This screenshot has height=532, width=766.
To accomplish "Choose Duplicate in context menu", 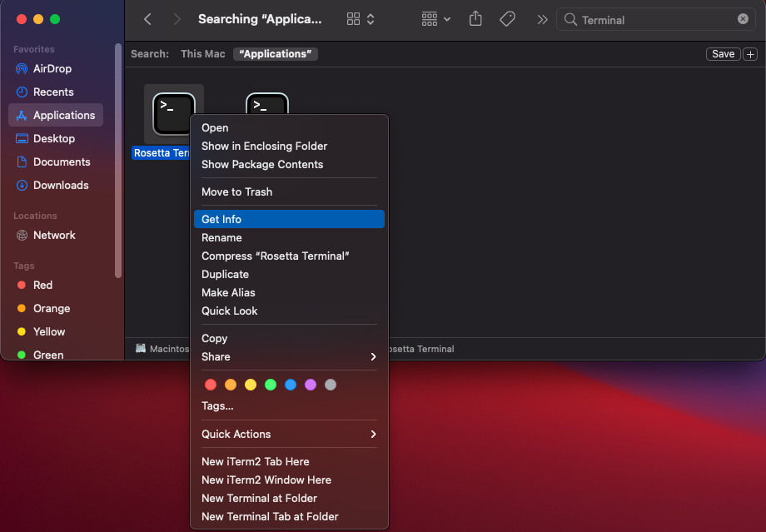I will coord(289,274).
